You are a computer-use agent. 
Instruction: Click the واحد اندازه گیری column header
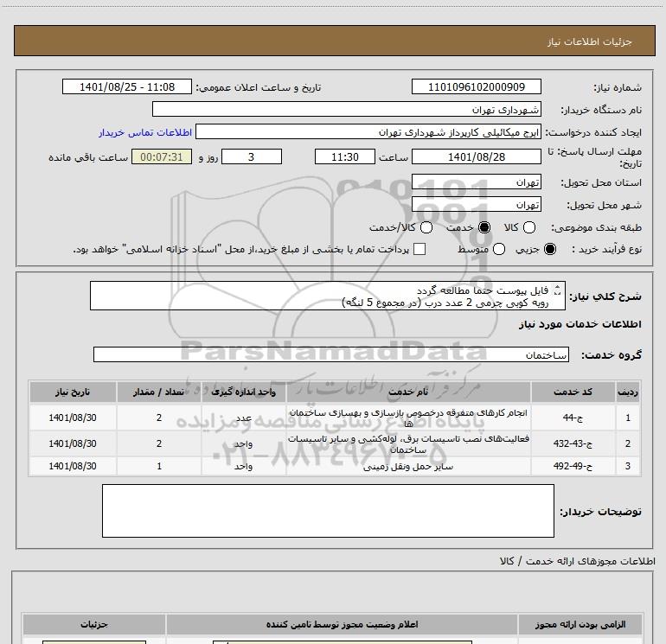(243, 392)
